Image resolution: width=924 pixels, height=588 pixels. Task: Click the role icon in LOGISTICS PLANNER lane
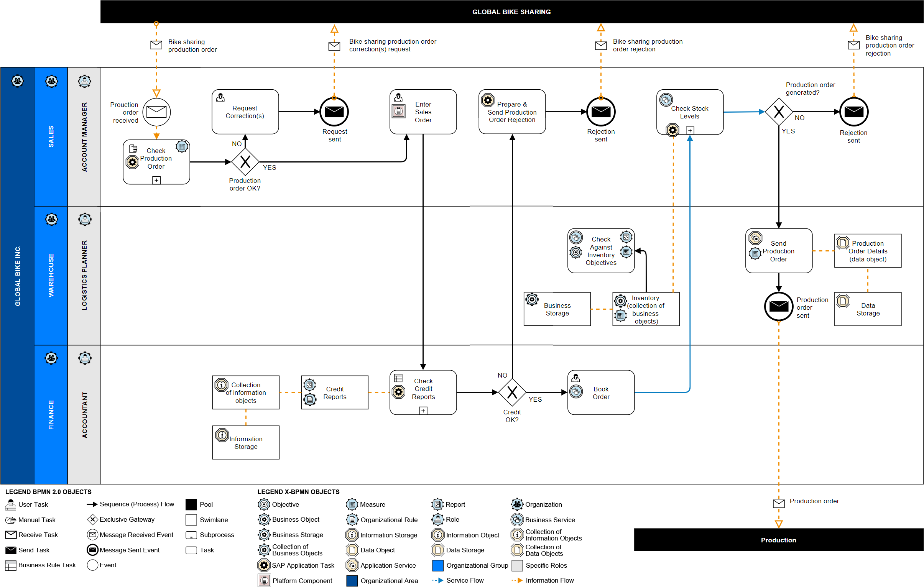[85, 219]
